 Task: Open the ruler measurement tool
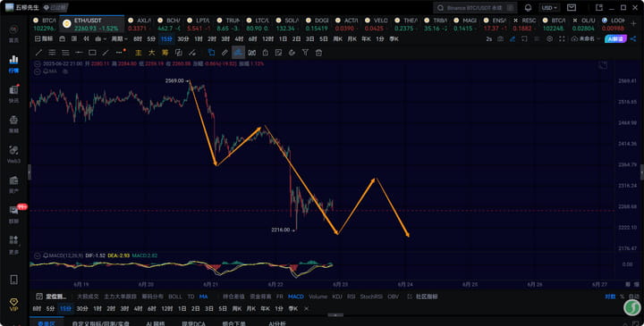225,53
